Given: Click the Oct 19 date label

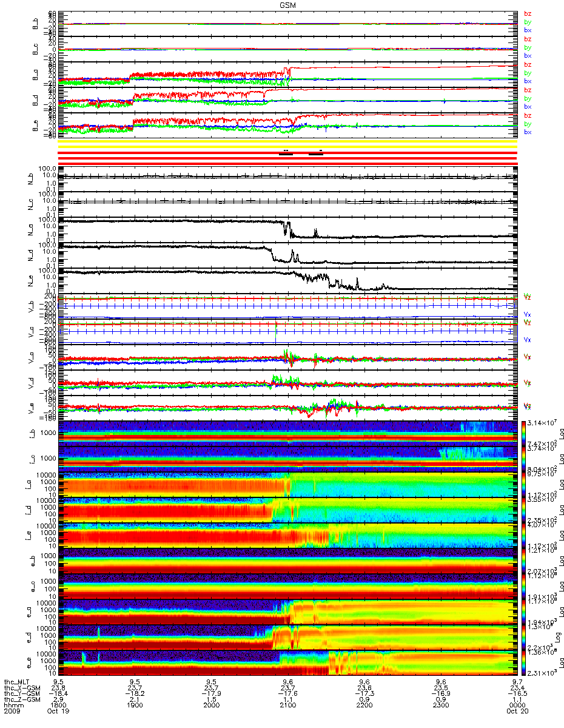Looking at the screenshot, I should (59, 712).
